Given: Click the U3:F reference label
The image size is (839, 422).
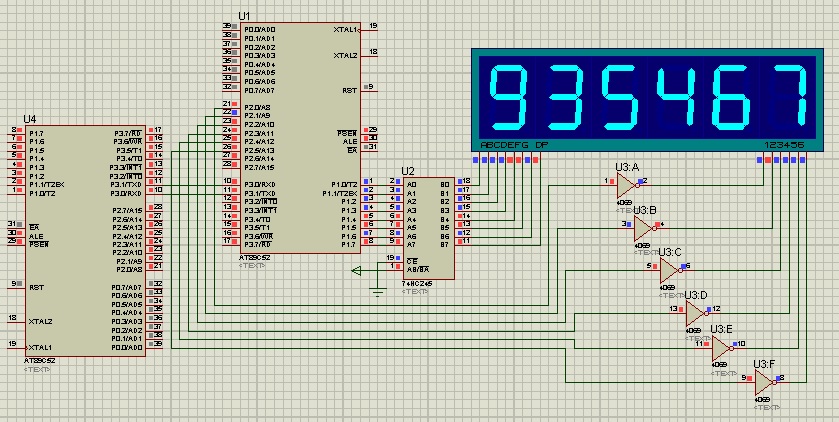Looking at the screenshot, I should (x=764, y=364).
